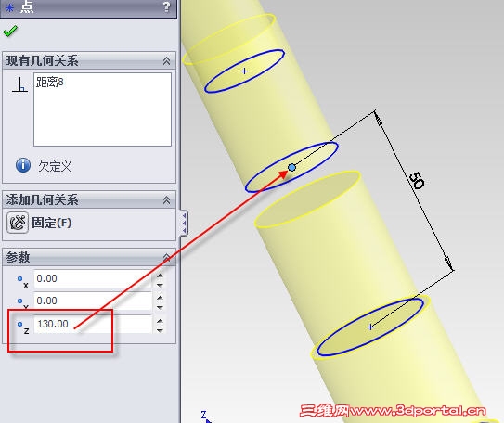
Task: Click the Y coordinate input field
Action: [93, 301]
